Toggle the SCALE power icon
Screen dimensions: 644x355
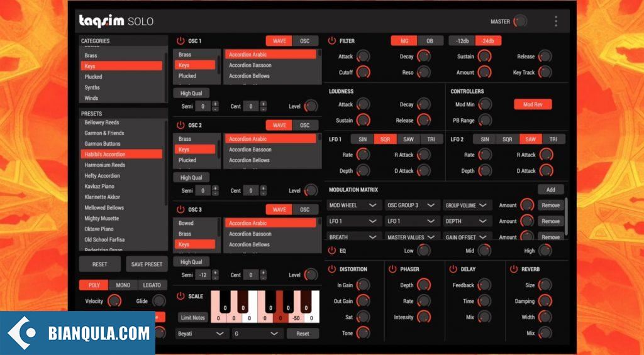(x=180, y=296)
